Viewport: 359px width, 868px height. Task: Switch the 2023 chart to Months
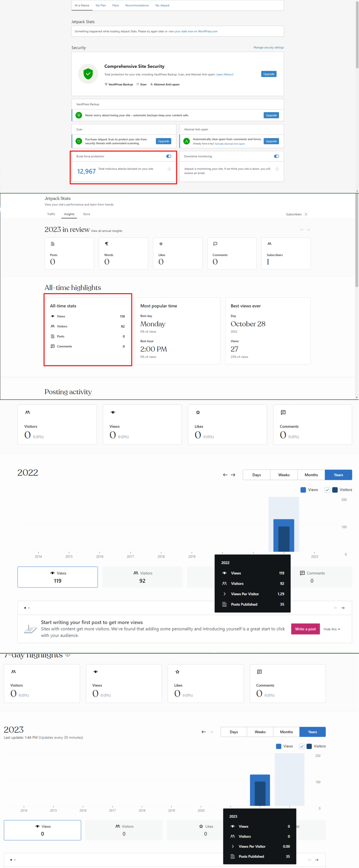[x=287, y=732]
